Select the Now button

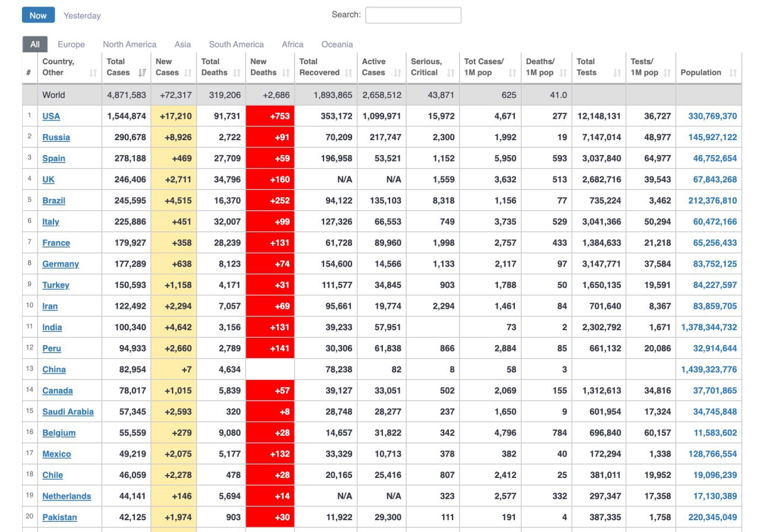[x=38, y=15]
